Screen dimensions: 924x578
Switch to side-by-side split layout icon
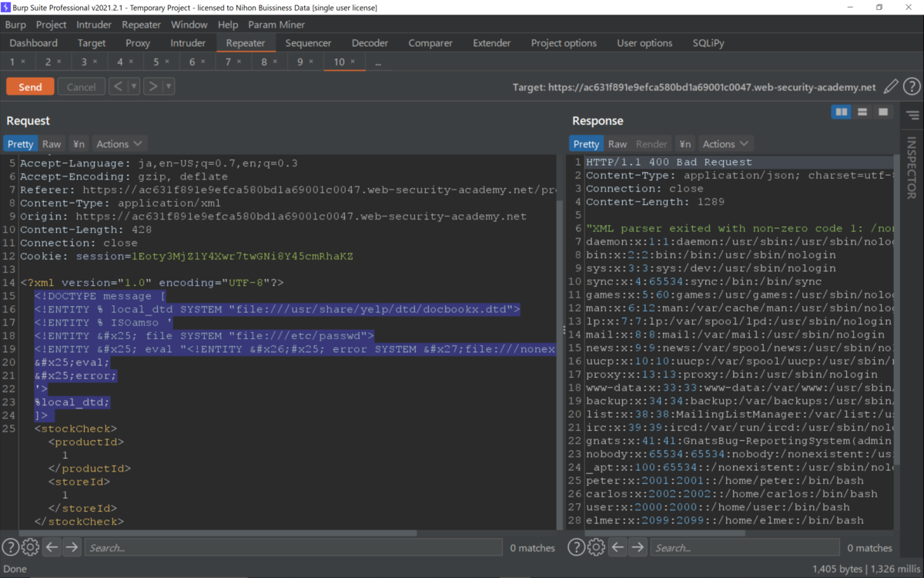[x=842, y=113]
